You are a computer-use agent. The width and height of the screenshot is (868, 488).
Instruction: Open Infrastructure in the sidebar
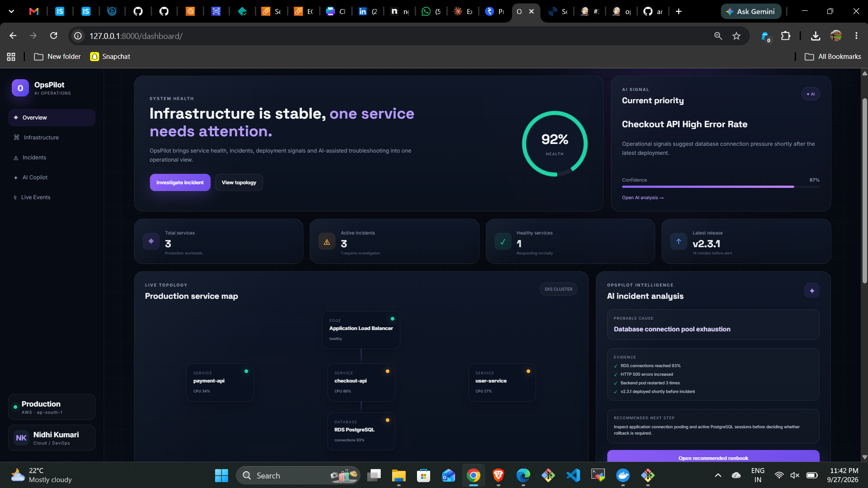click(52, 138)
